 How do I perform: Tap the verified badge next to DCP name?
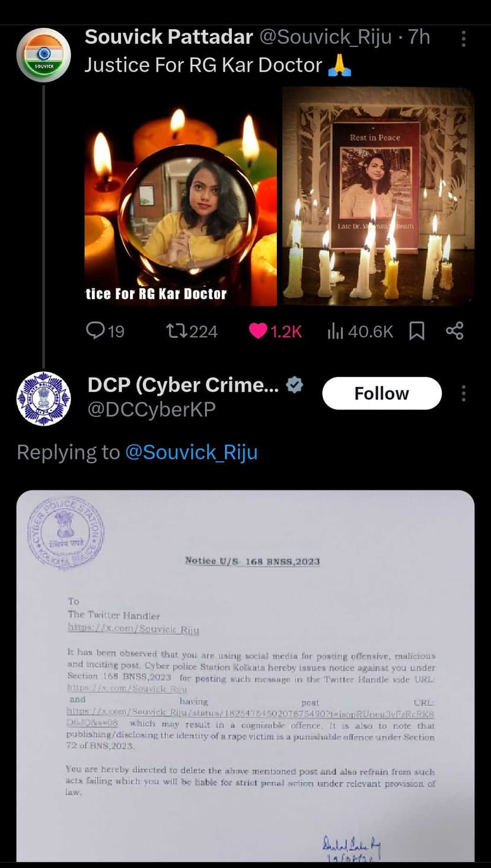(295, 385)
